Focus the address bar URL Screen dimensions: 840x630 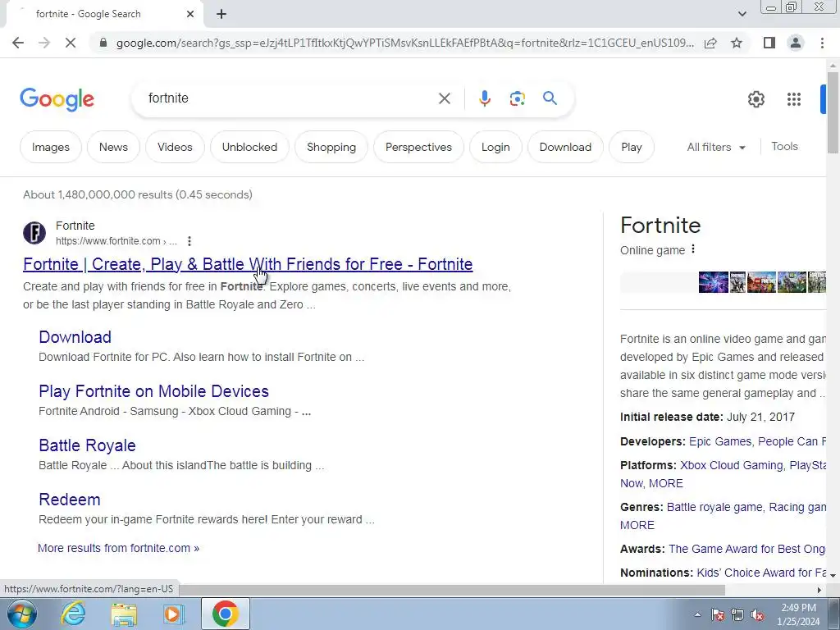click(x=405, y=43)
